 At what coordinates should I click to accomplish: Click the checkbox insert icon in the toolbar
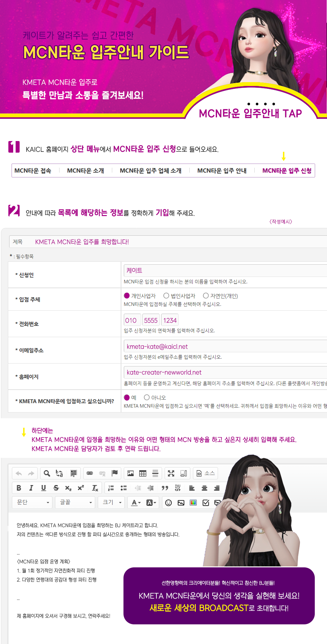pyautogui.click(x=206, y=502)
